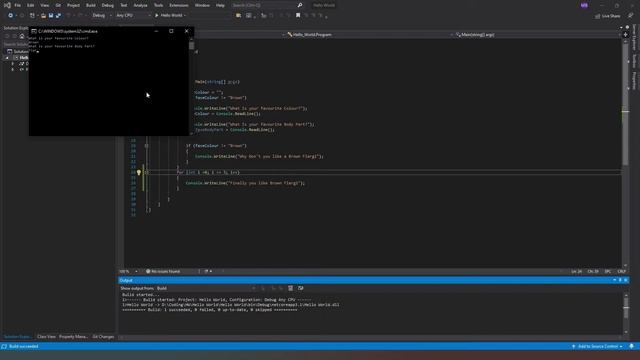640x360 pixels.
Task: Expand the start button dropdown arrow
Action: click(185, 16)
